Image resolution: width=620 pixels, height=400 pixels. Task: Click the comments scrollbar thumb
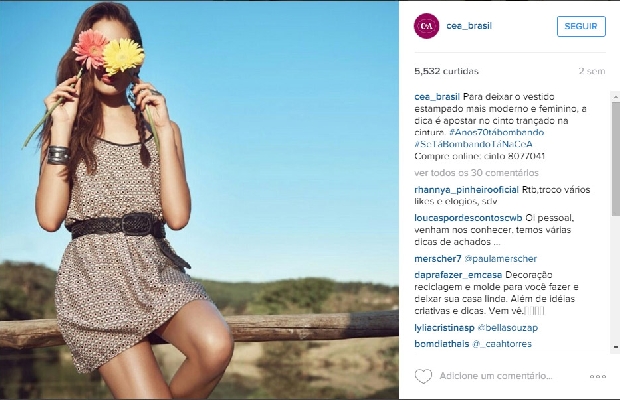616,158
